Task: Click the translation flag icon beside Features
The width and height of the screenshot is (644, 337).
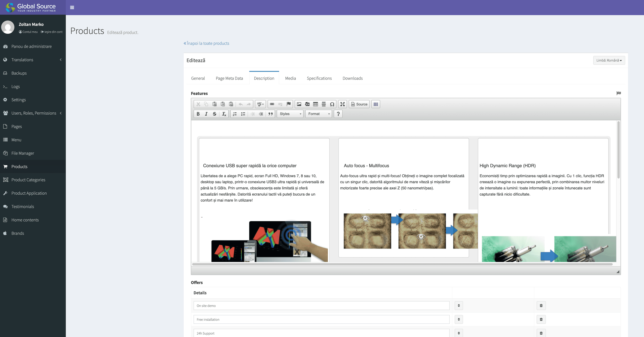Action: click(619, 93)
